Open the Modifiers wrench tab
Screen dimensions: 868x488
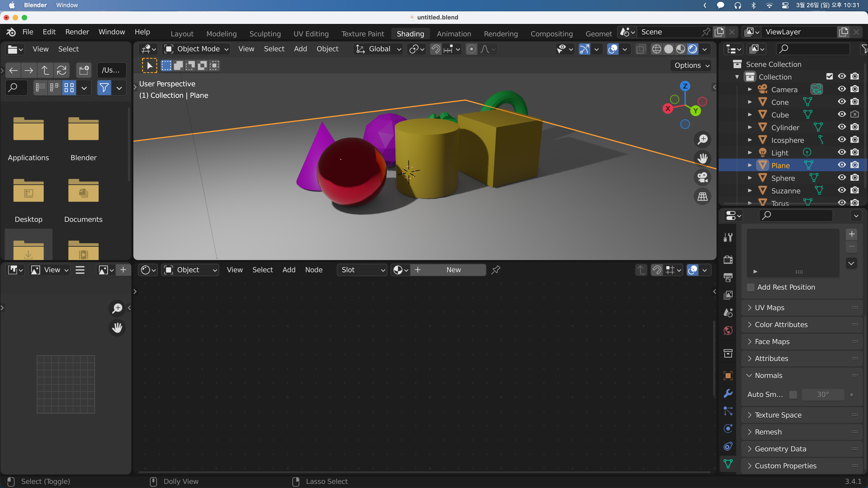(x=728, y=393)
